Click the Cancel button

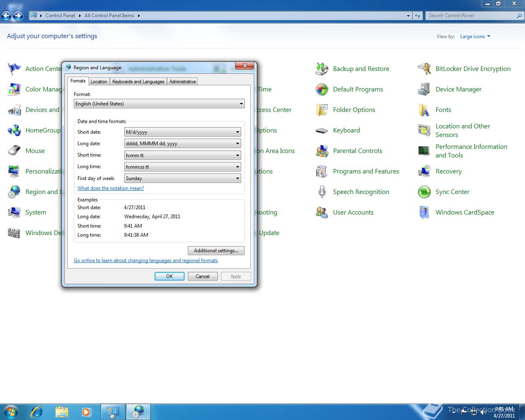(x=203, y=276)
